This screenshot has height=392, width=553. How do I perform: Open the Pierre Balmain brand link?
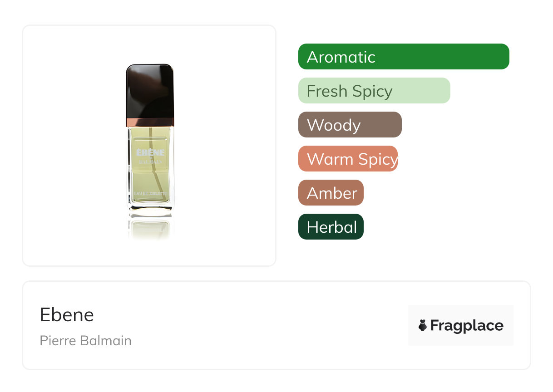coord(86,340)
